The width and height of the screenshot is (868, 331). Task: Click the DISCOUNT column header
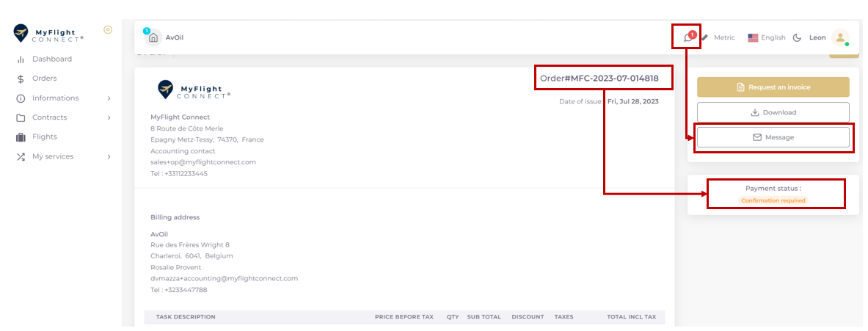pos(528,317)
